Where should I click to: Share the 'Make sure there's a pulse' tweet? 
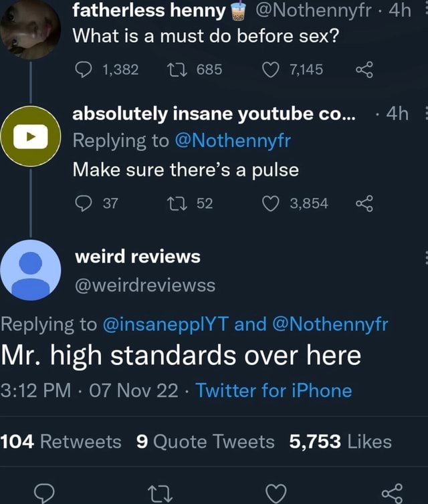pos(364,204)
